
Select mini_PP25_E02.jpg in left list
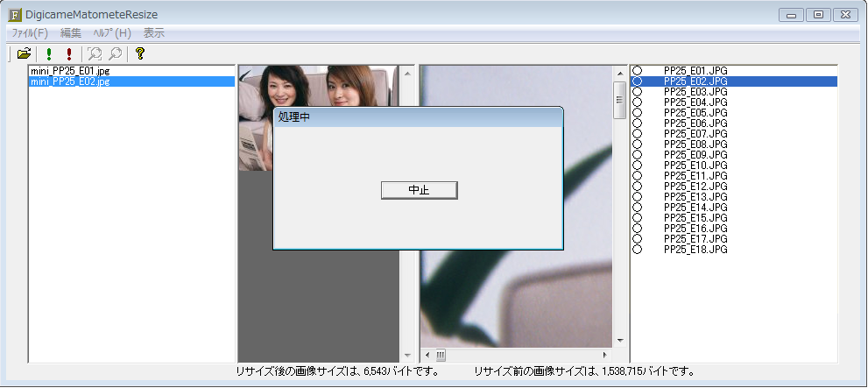point(131,81)
